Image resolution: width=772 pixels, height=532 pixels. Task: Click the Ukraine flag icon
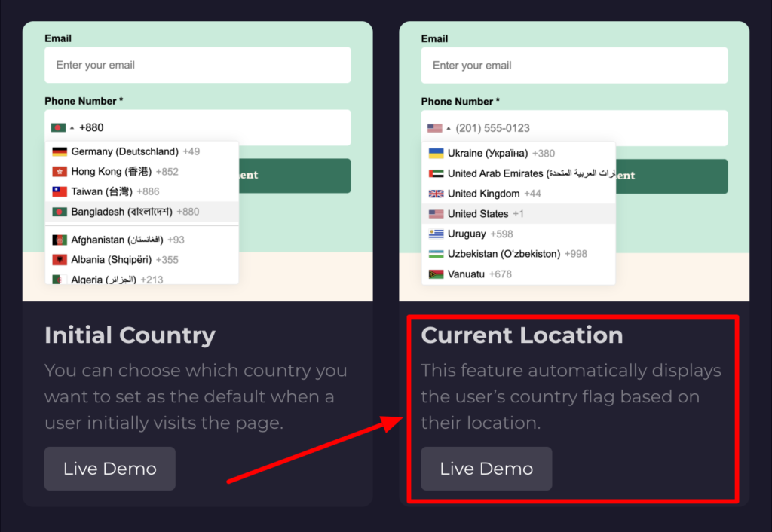(x=436, y=153)
